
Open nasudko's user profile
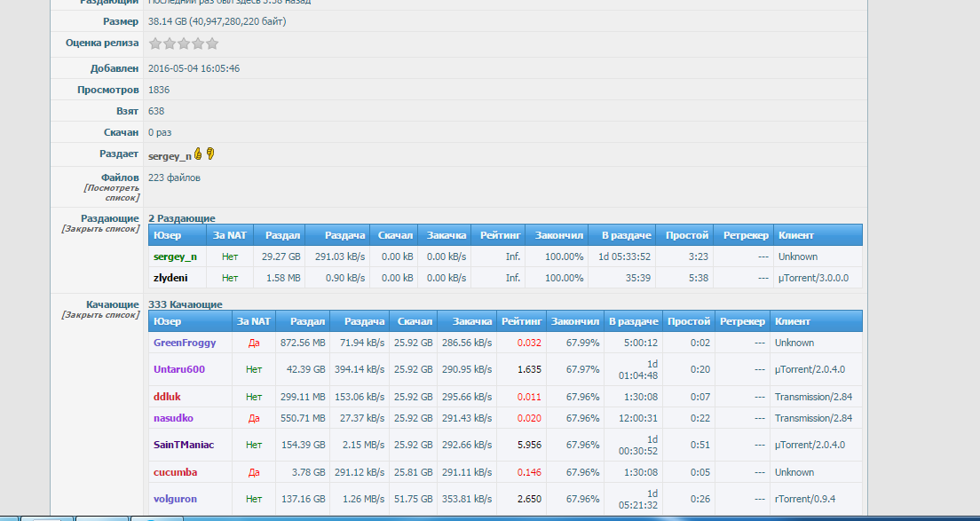pos(174,419)
